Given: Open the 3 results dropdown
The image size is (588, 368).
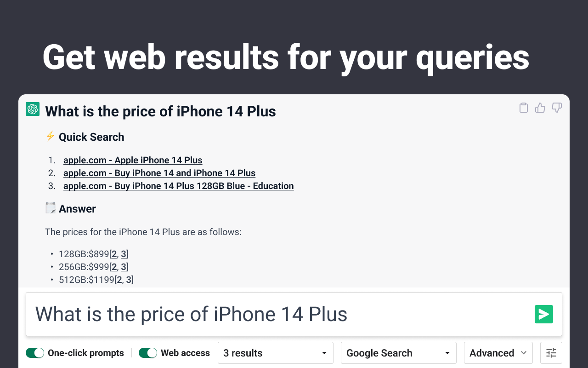Looking at the screenshot, I should (275, 353).
